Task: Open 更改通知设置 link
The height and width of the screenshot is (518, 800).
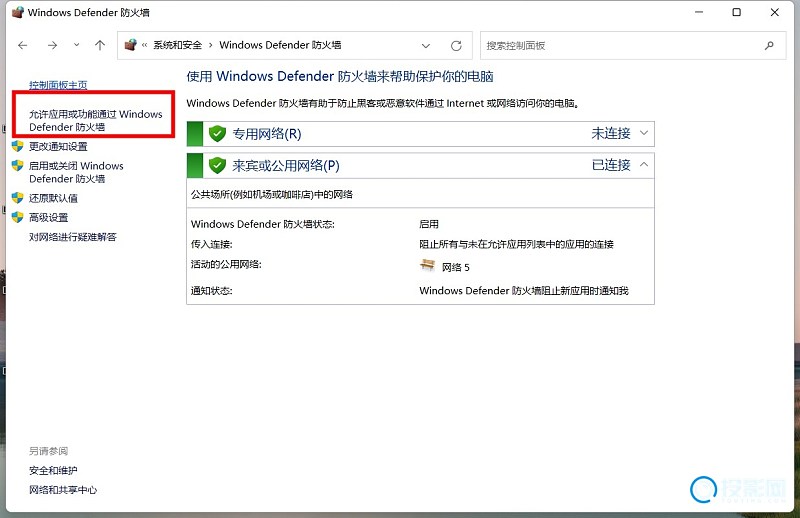Action: coord(58,146)
